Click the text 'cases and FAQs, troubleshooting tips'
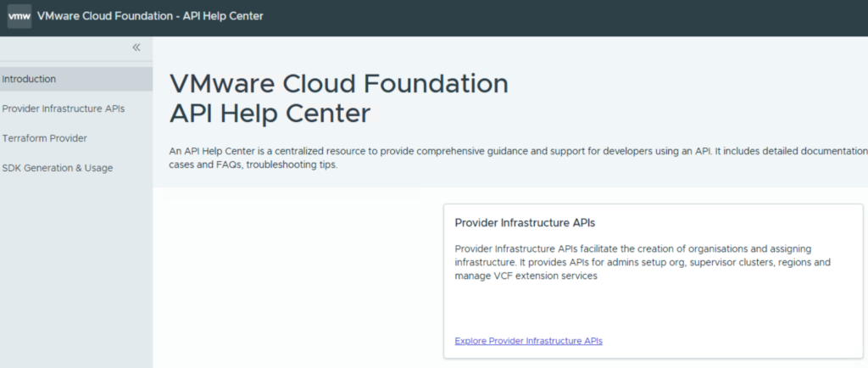Viewport: 868px width, 368px height. (x=253, y=165)
